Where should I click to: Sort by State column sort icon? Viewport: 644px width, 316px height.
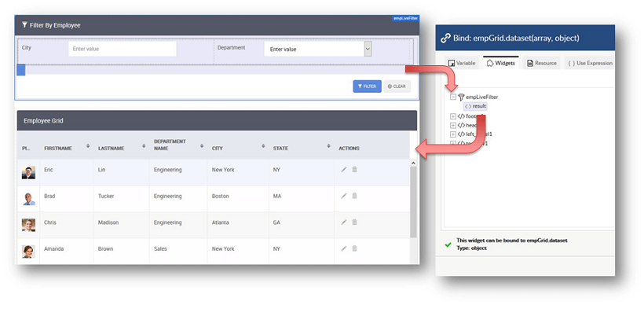tap(327, 146)
